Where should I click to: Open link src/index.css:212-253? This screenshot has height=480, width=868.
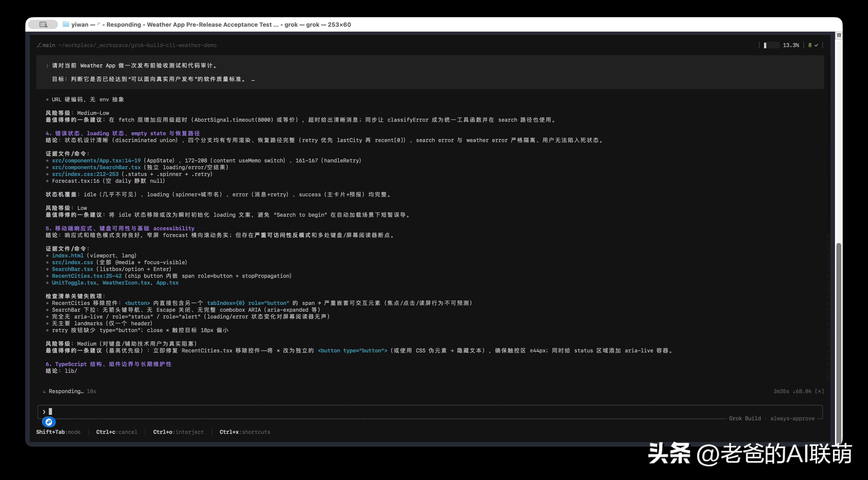pyautogui.click(x=85, y=174)
